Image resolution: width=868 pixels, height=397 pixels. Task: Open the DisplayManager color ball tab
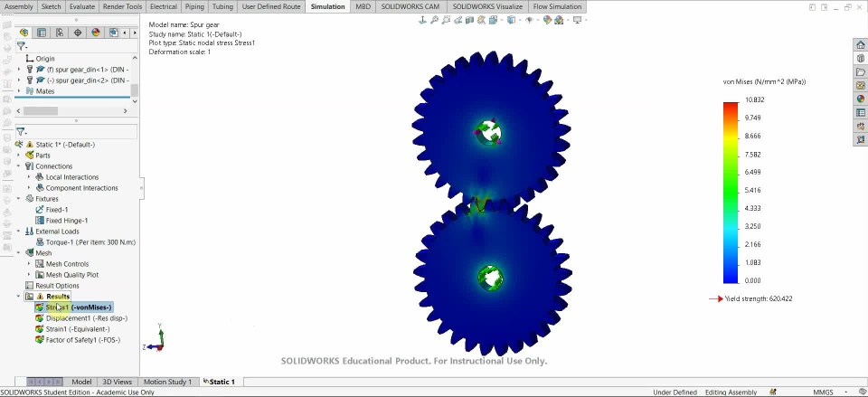95,33
